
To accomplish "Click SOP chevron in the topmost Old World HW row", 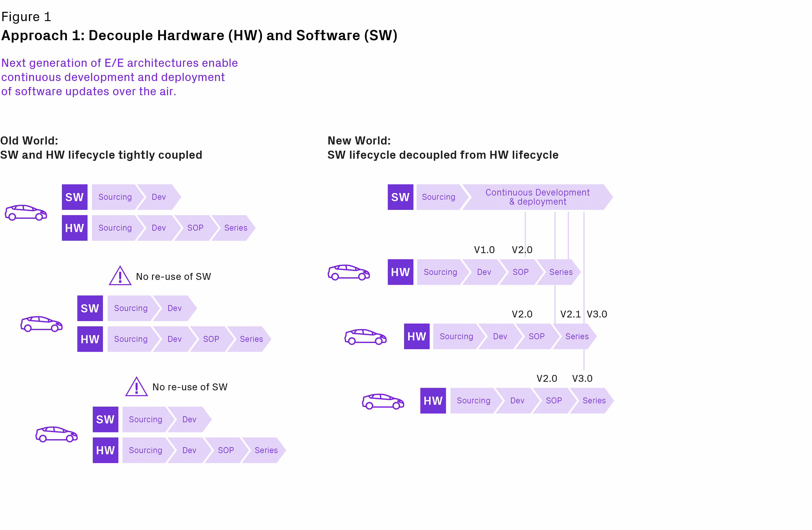I will (196, 228).
